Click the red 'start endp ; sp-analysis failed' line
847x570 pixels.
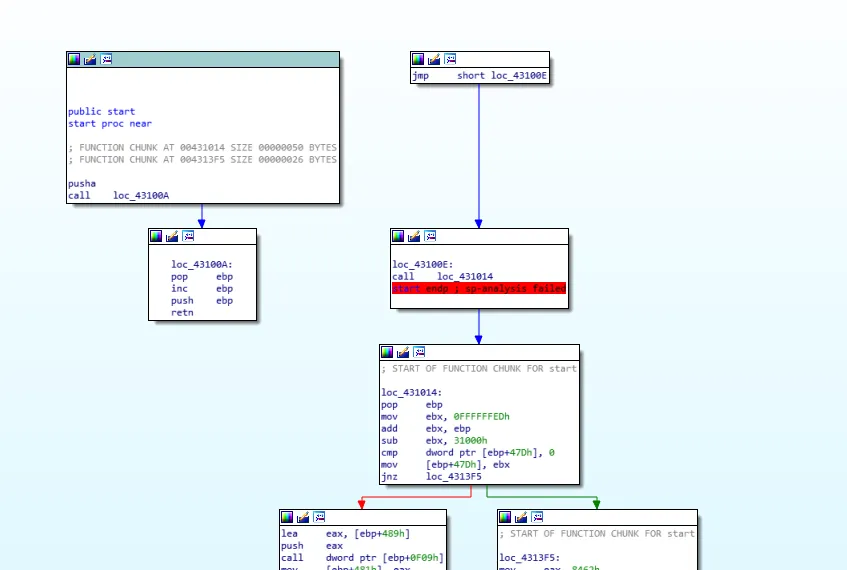479,289
